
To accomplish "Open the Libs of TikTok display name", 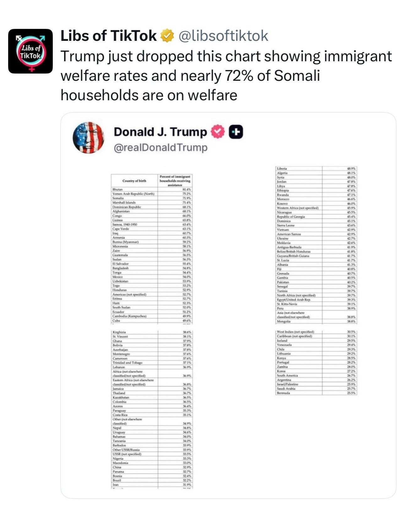I will (108, 36).
